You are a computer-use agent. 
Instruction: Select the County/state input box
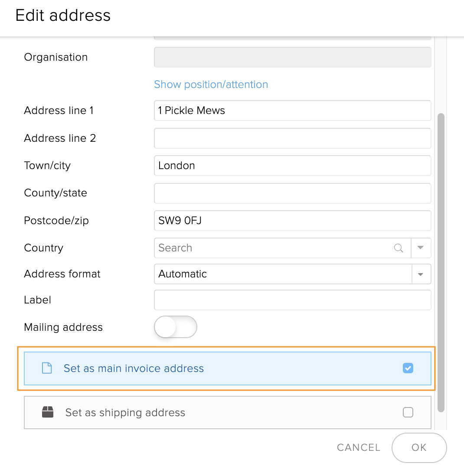click(292, 193)
